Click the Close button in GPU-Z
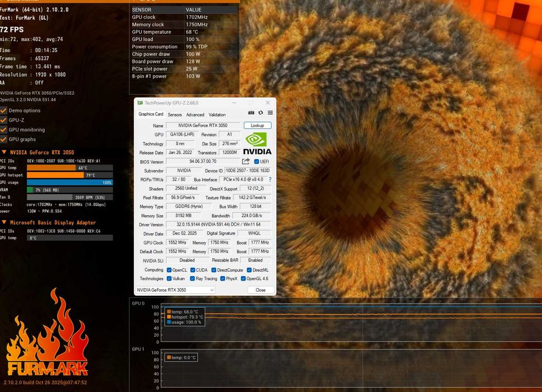 (260, 290)
